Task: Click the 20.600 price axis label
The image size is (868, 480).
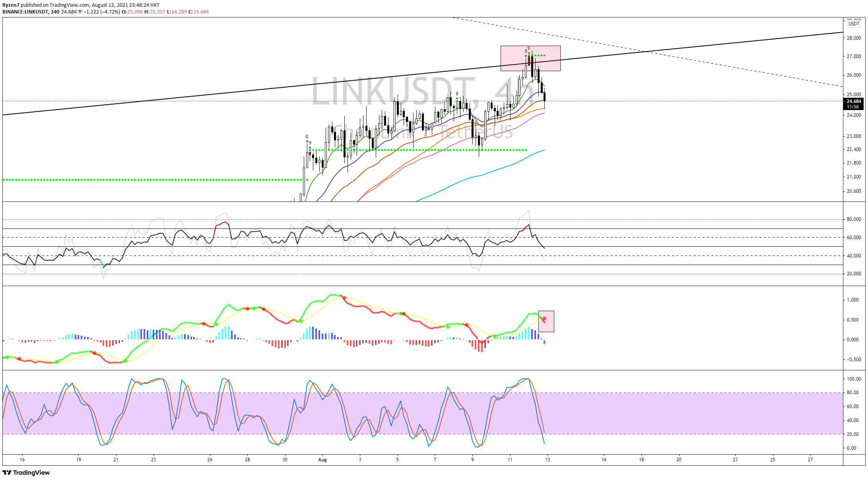Action: (x=854, y=191)
